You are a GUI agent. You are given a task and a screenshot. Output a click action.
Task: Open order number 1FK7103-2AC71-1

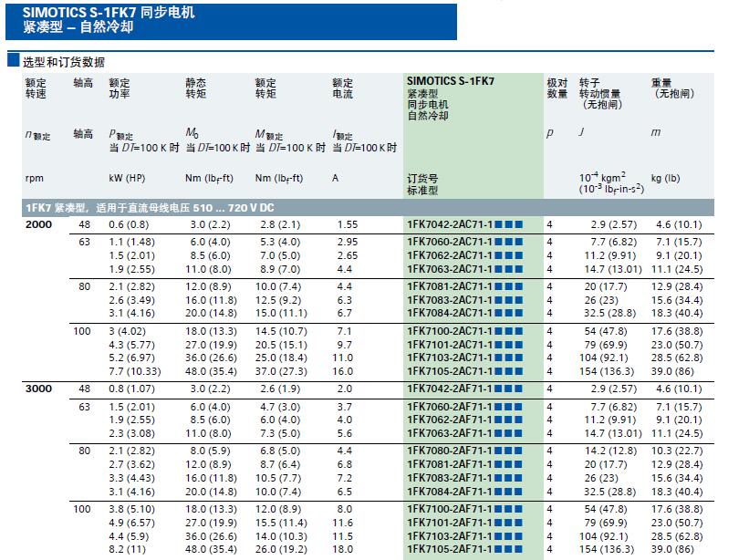pyautogui.click(x=449, y=358)
